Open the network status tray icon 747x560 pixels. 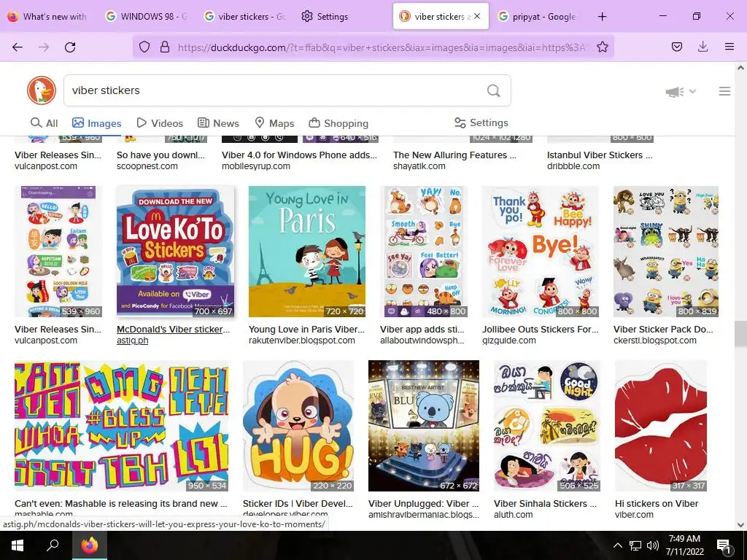click(x=635, y=545)
